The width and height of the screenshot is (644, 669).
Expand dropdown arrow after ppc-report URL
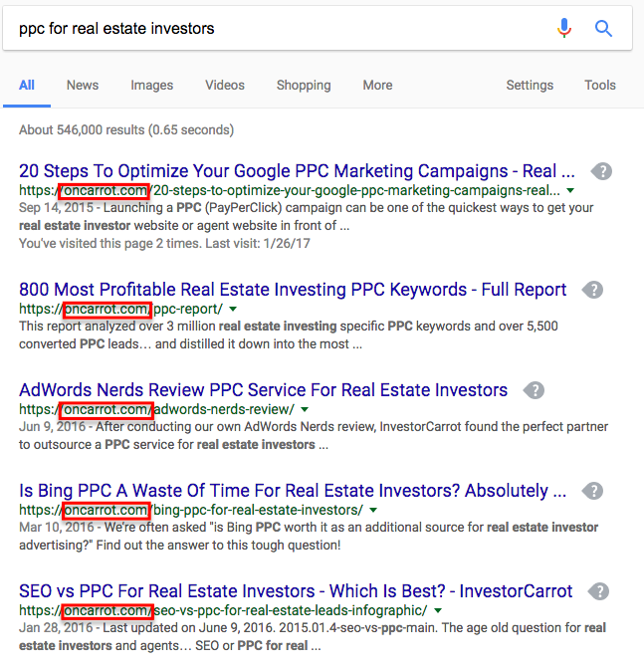click(x=233, y=309)
